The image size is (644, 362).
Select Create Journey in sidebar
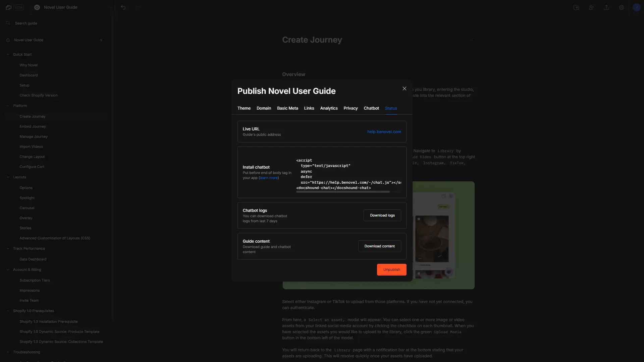click(x=32, y=116)
